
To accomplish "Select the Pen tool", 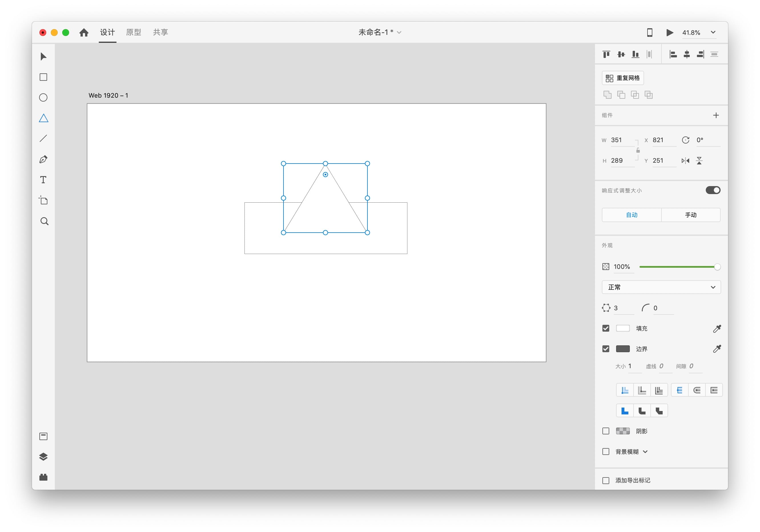I will pyautogui.click(x=43, y=160).
